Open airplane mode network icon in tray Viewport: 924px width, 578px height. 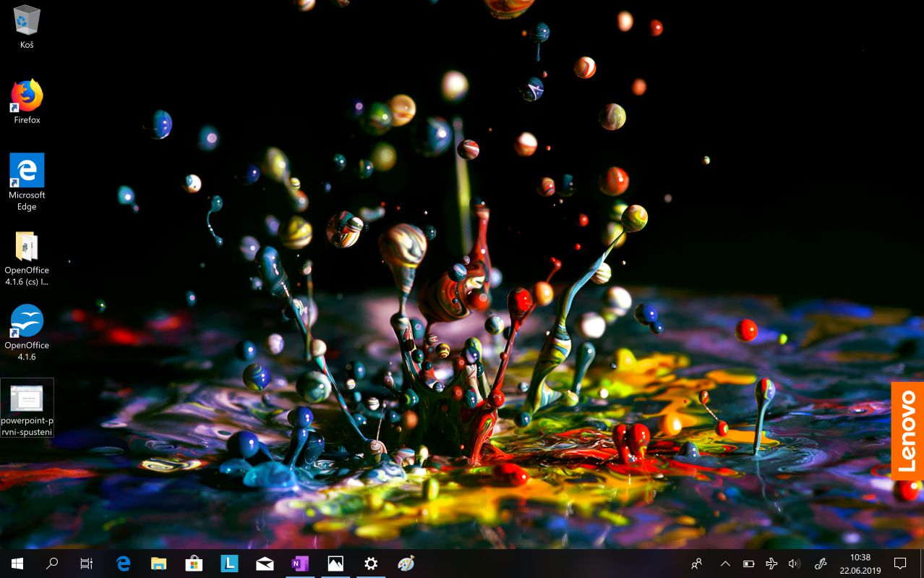click(x=771, y=564)
